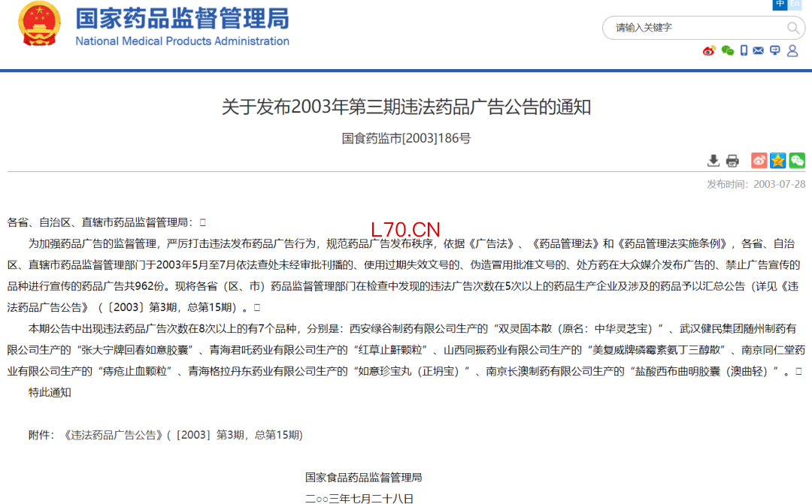Viewport: 812px width, 504px height.
Task: Select the closing text 特此通知
Action: pyautogui.click(x=50, y=393)
